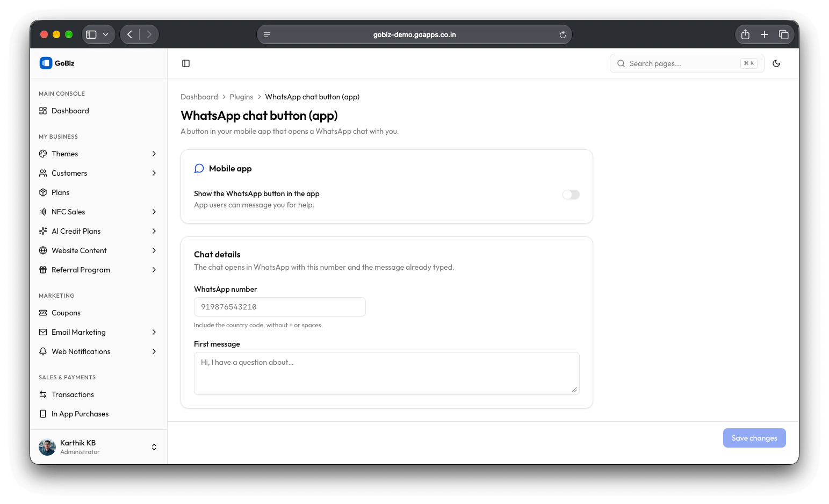The image size is (829, 504).
Task: Click the Plans box icon
Action: coord(43,192)
